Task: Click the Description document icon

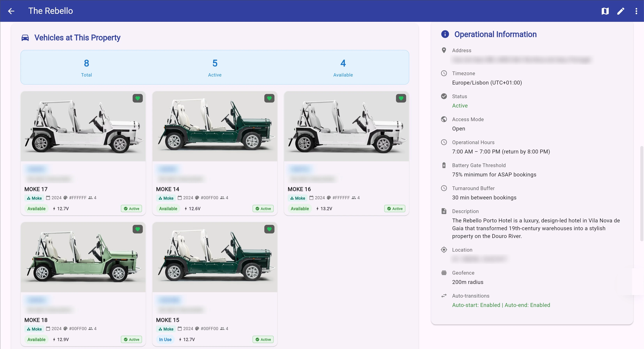Action: tap(444, 211)
